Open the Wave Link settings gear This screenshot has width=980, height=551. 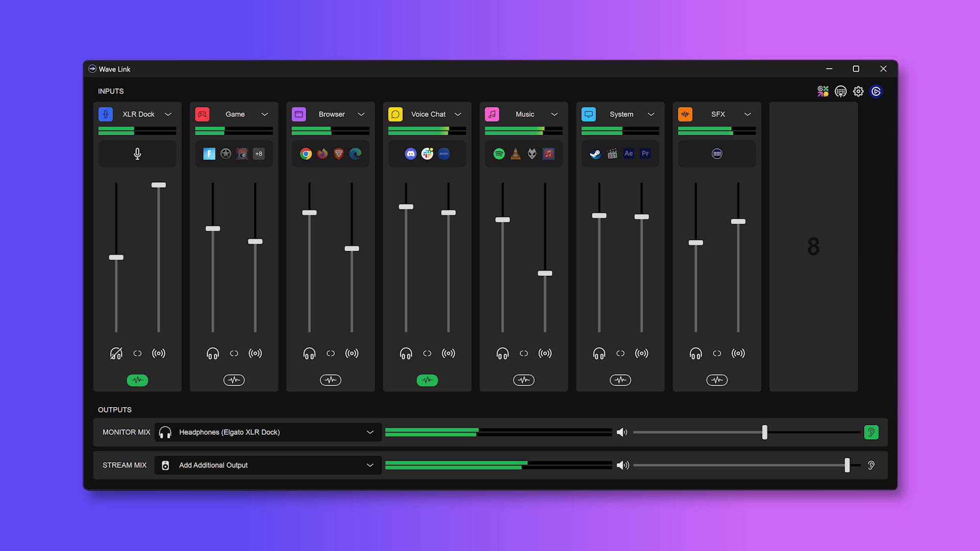(x=858, y=91)
